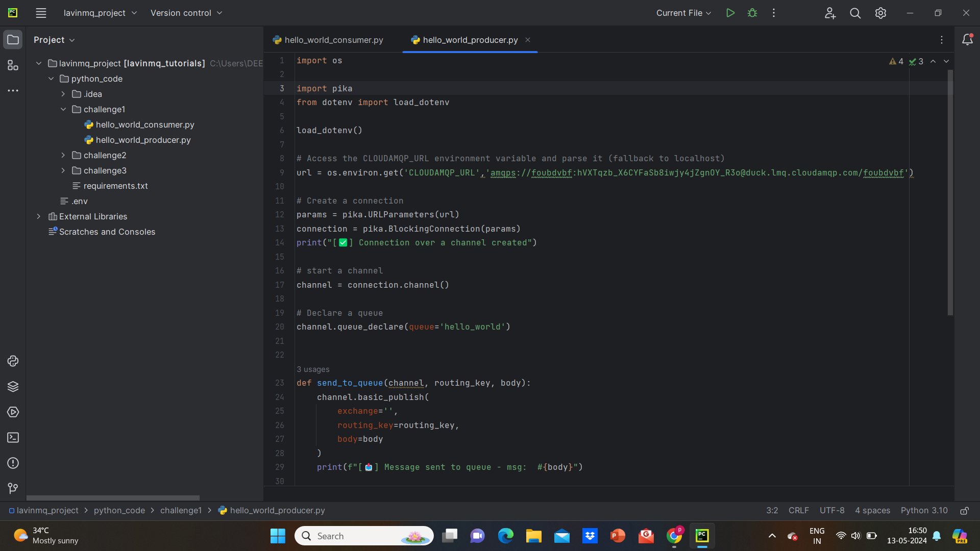Change UTF-8 file encoding in status bar

tap(832, 510)
